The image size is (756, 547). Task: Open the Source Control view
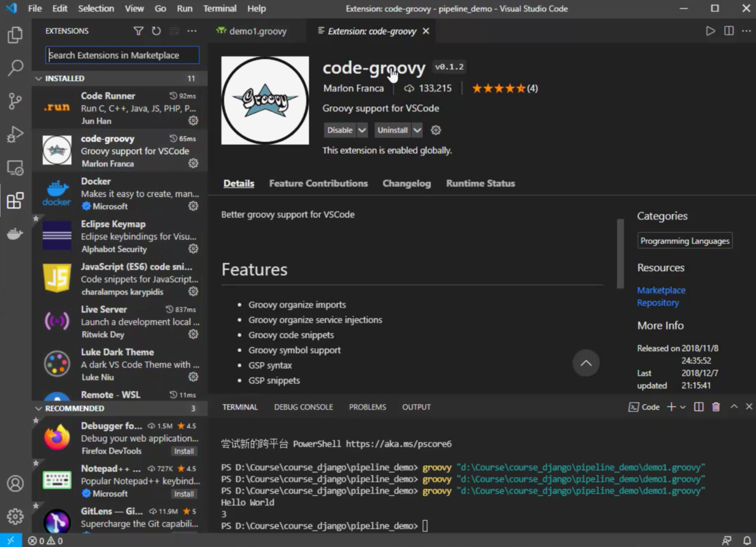(15, 101)
